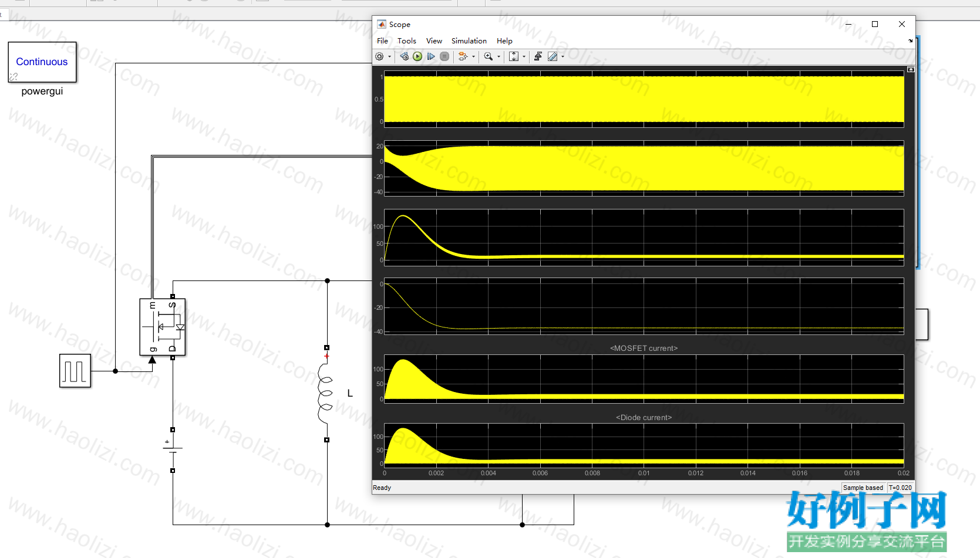This screenshot has height=558, width=980.
Task: Select the Pulse Generator block
Action: point(75,371)
